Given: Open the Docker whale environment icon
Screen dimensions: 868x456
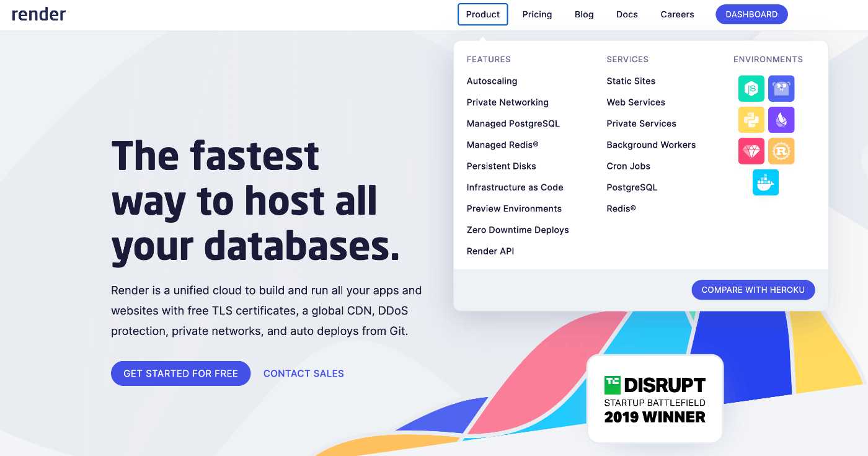Looking at the screenshot, I should click(766, 182).
